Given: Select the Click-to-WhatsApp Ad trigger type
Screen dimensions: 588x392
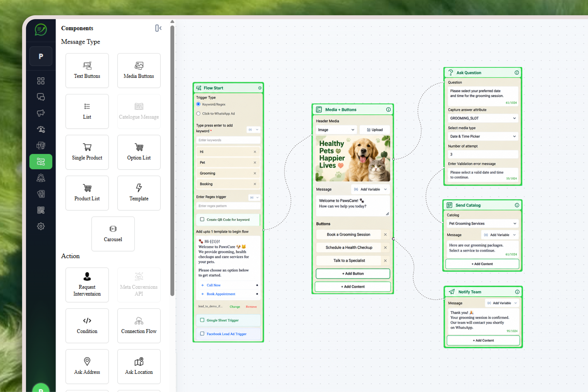Looking at the screenshot, I should tap(198, 114).
